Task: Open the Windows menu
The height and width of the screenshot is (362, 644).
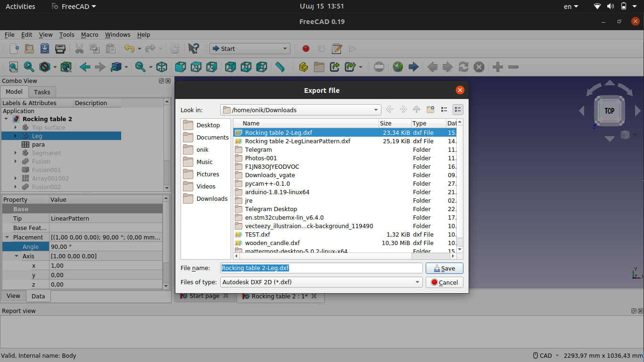Action: 117,34
